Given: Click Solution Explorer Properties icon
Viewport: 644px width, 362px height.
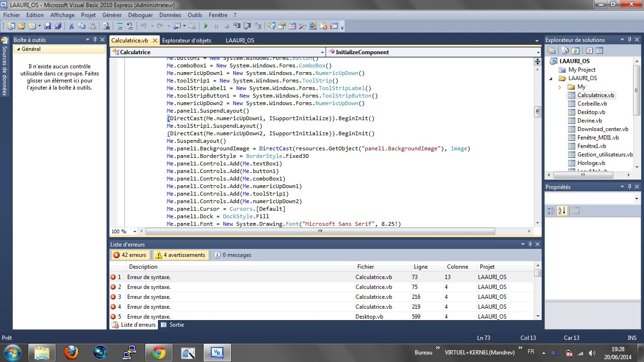Looking at the screenshot, I should point(551,50).
